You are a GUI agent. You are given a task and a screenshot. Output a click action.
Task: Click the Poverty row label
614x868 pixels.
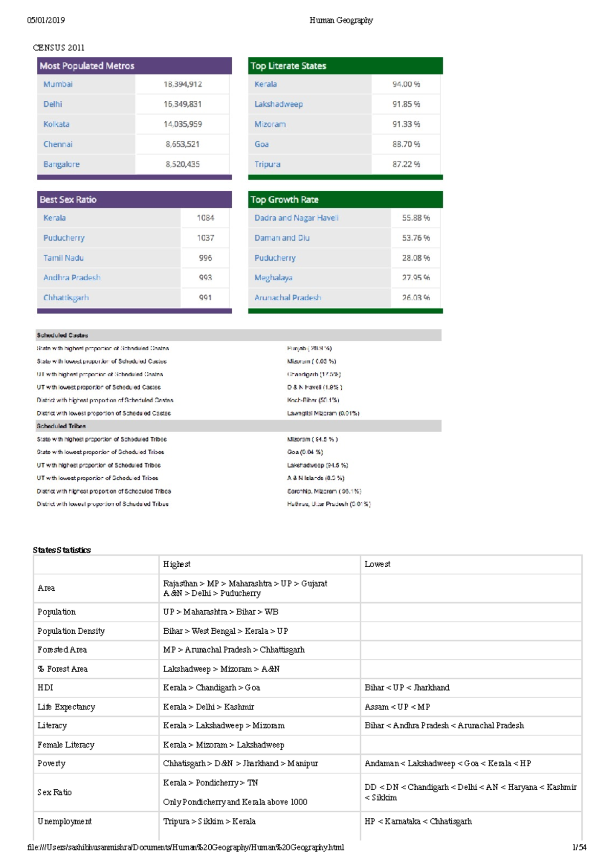pos(52,764)
